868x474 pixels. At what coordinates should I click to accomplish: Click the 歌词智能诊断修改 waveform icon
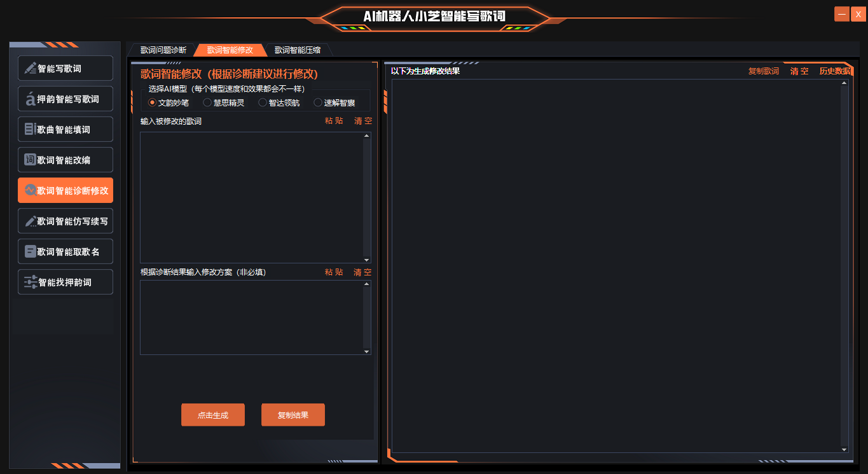click(x=30, y=190)
